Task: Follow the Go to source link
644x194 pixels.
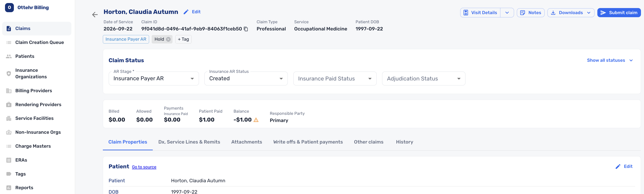Action: point(144,167)
